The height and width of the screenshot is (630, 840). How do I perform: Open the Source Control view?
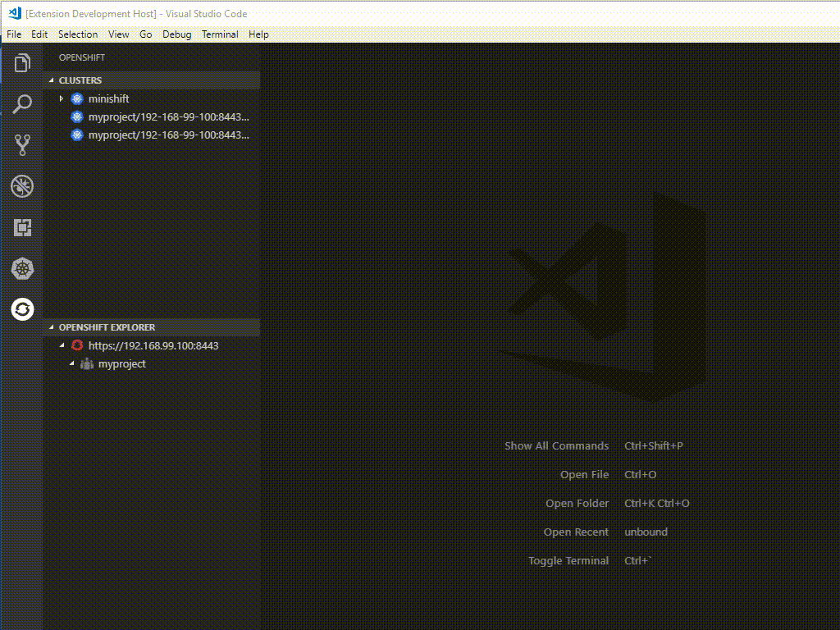21,145
